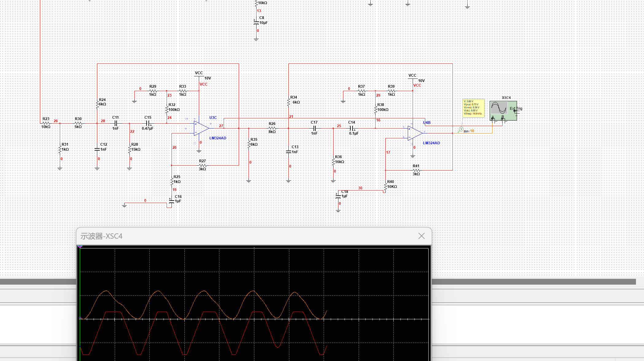Select resistor R40 10KΩ symbol
Image resolution: width=644 pixels, height=361 pixels.
(x=386, y=186)
